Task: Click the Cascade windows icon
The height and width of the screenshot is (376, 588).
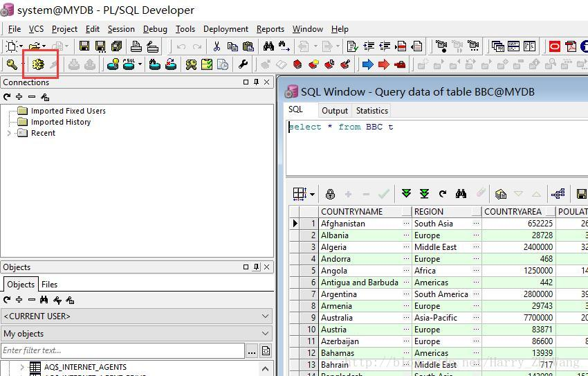Action: tap(497, 46)
